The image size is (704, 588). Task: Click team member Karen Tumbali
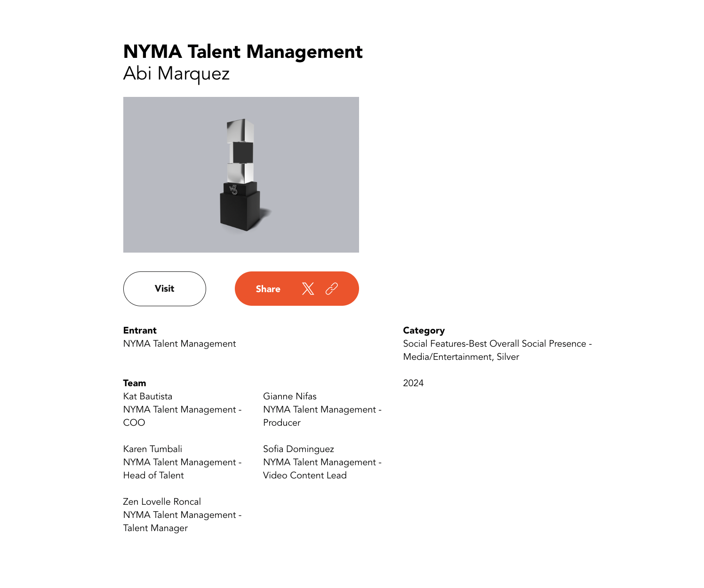coord(152,449)
